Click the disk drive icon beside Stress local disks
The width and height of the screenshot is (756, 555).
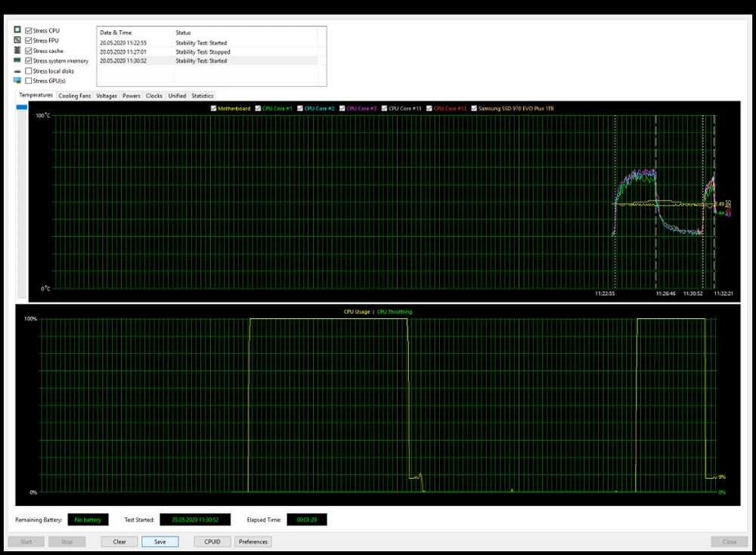(x=17, y=70)
